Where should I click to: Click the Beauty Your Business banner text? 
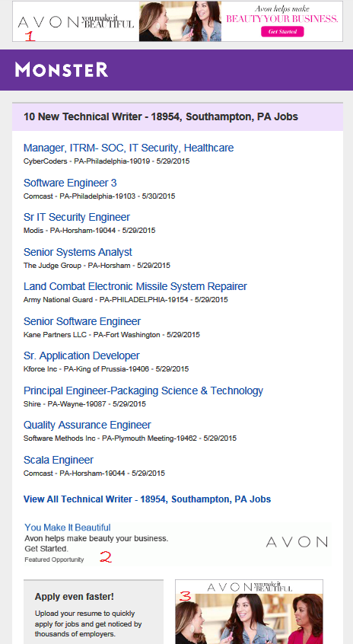(282, 19)
